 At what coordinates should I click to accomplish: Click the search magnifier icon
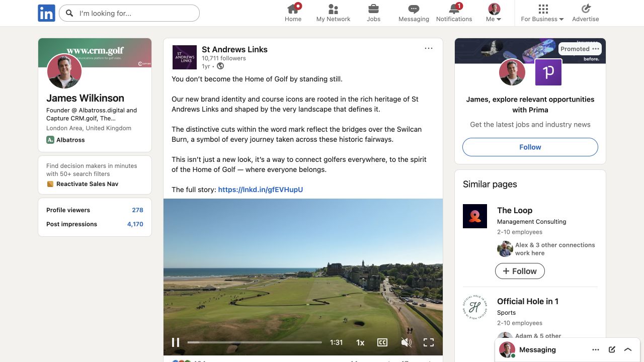click(x=69, y=13)
